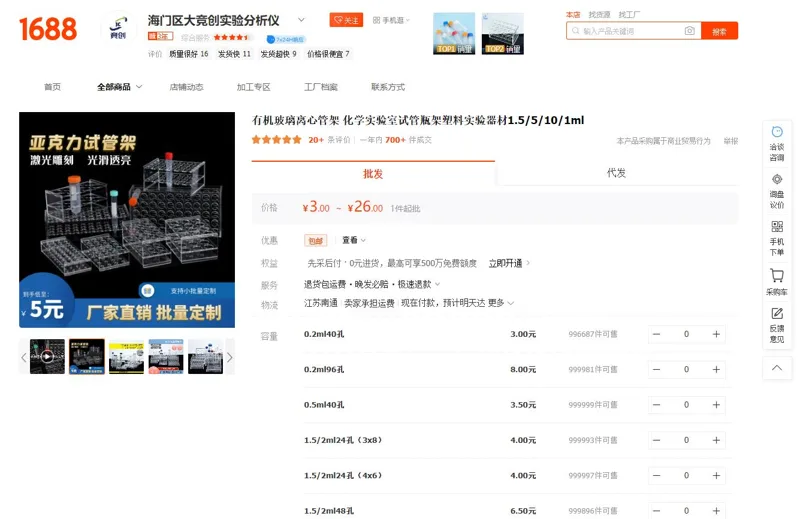Open the 手机逛 QR dropdown
This screenshot has height=519, width=800.
pyautogui.click(x=391, y=20)
